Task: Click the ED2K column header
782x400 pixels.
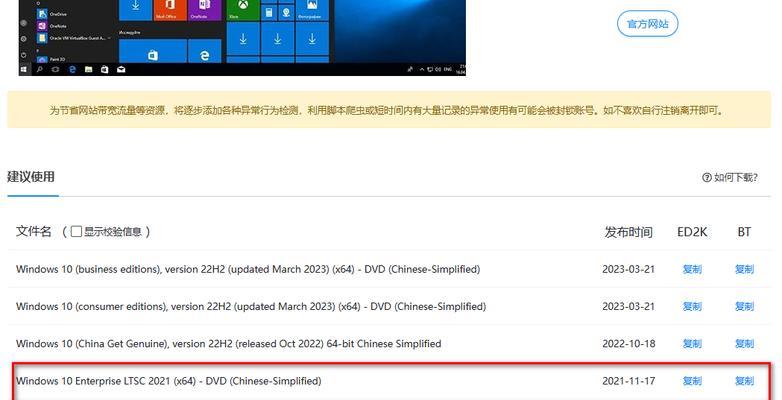Action: pos(692,232)
